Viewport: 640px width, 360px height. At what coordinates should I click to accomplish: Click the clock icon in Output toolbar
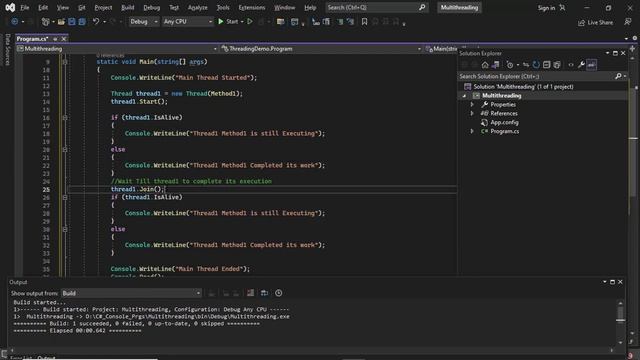[278, 293]
